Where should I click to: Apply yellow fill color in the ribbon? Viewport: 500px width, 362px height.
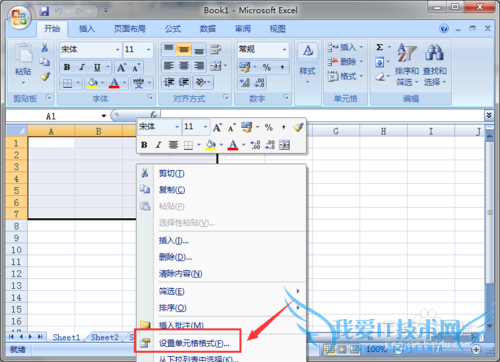pyautogui.click(x=92, y=83)
